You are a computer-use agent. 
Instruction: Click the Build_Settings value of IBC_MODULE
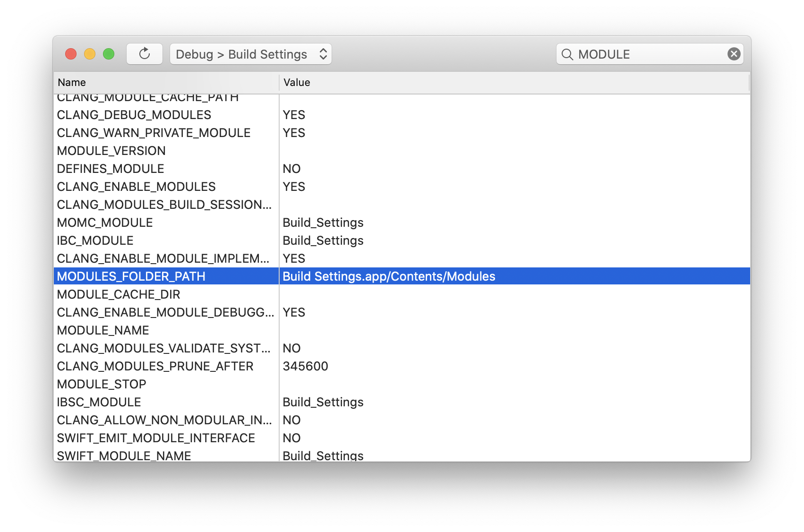point(323,240)
